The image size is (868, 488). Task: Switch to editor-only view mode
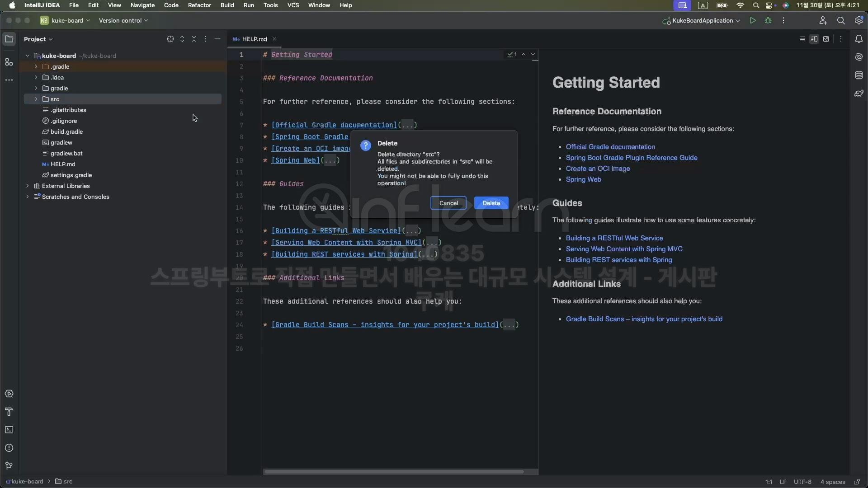click(802, 39)
